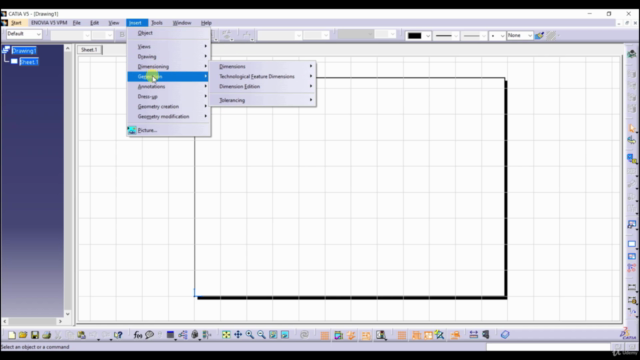Open the Edit menu
The height and width of the screenshot is (360, 640).
(x=95, y=23)
